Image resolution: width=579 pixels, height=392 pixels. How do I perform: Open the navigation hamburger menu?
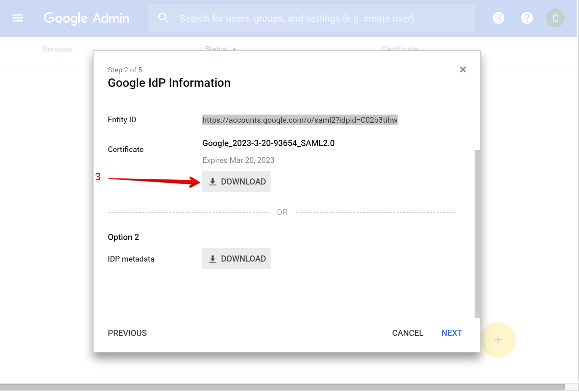coord(18,18)
